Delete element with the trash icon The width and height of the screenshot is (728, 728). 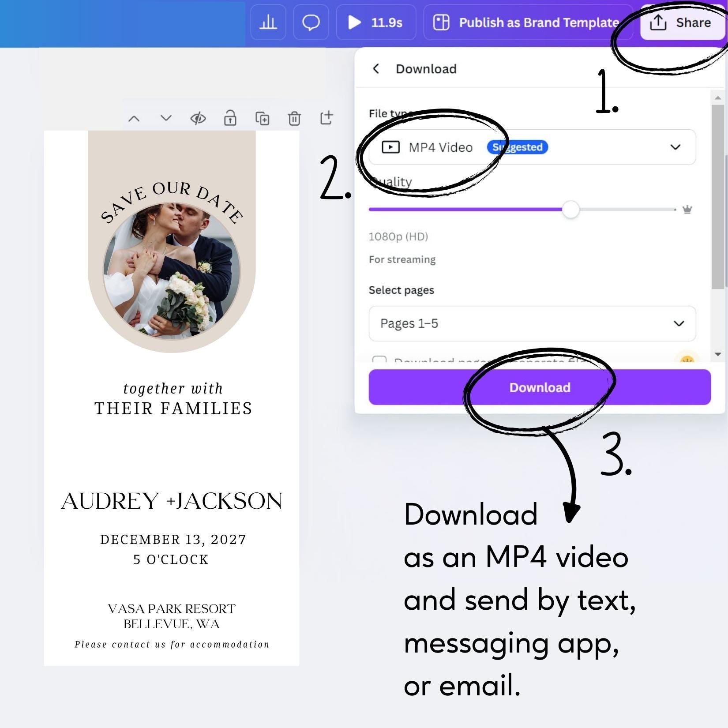click(294, 118)
